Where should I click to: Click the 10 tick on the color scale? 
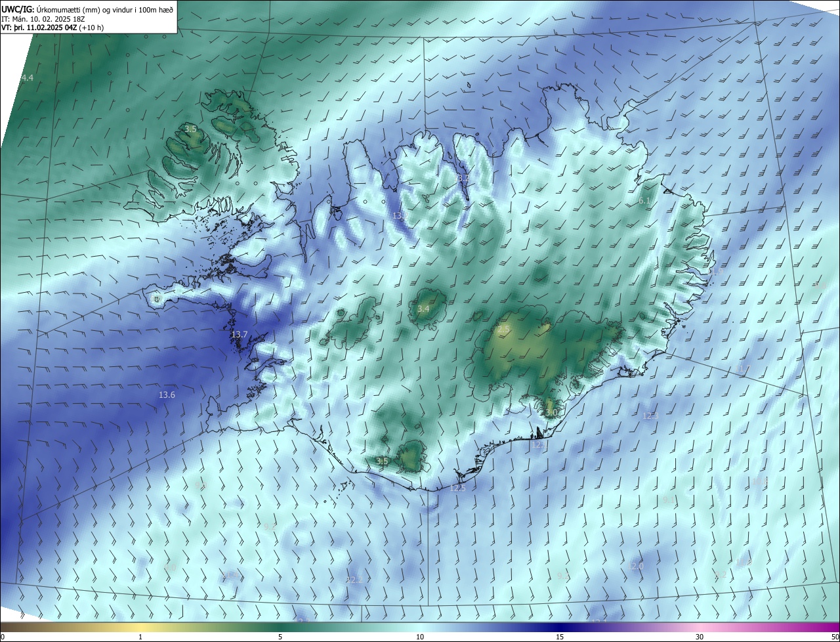click(x=420, y=637)
